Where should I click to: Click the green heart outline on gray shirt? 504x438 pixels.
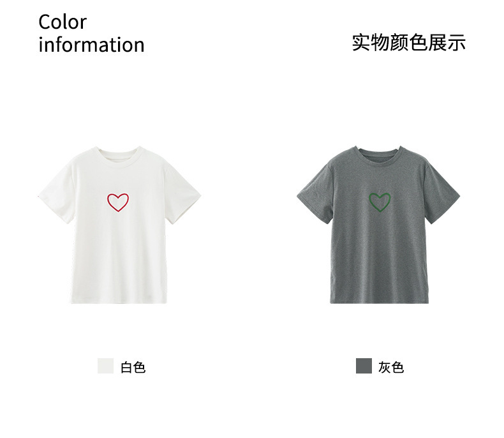tap(380, 202)
